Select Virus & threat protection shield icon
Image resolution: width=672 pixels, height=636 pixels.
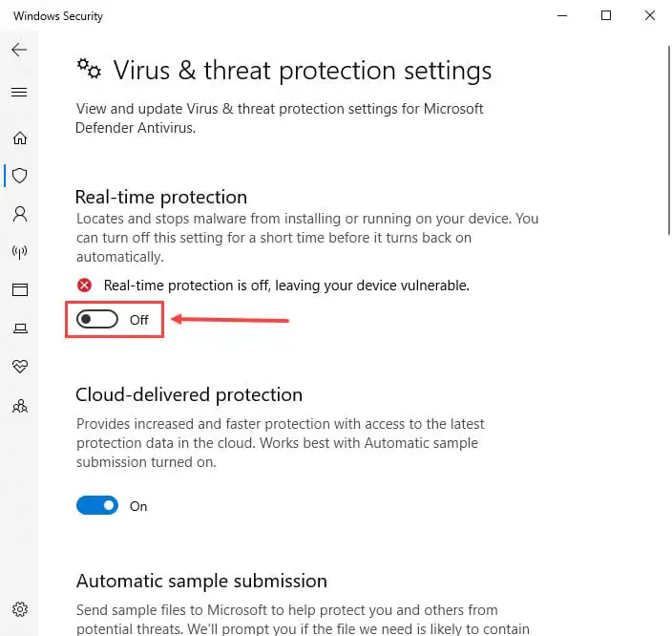19,176
